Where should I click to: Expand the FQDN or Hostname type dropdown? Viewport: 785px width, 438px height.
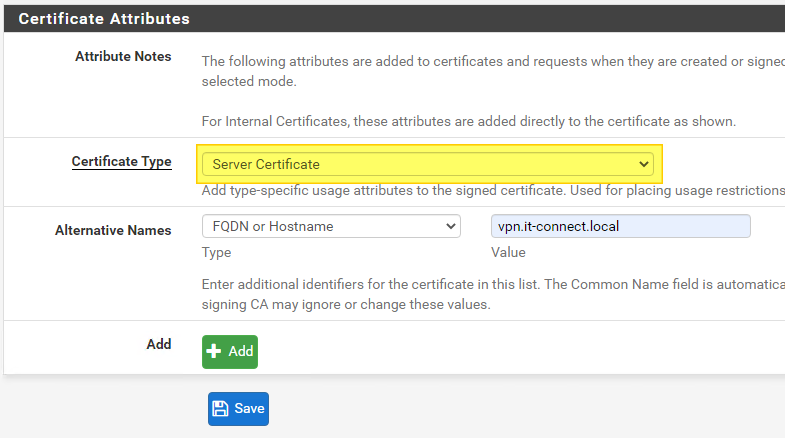tap(330, 226)
